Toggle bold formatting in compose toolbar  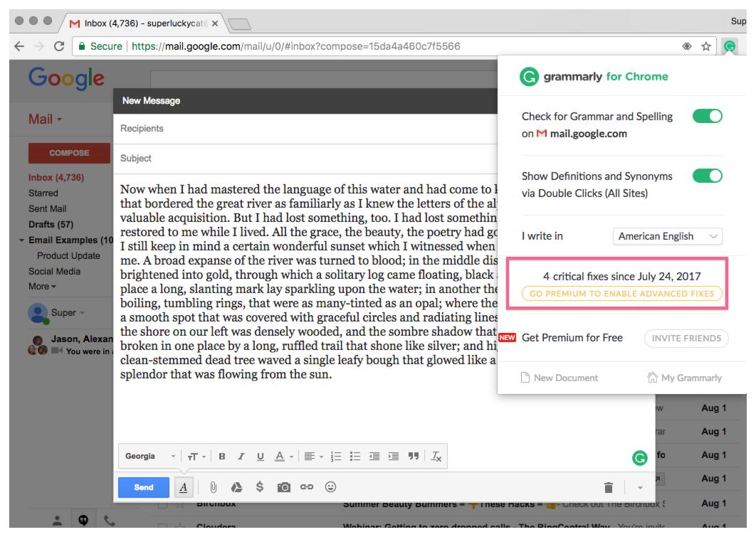222,456
